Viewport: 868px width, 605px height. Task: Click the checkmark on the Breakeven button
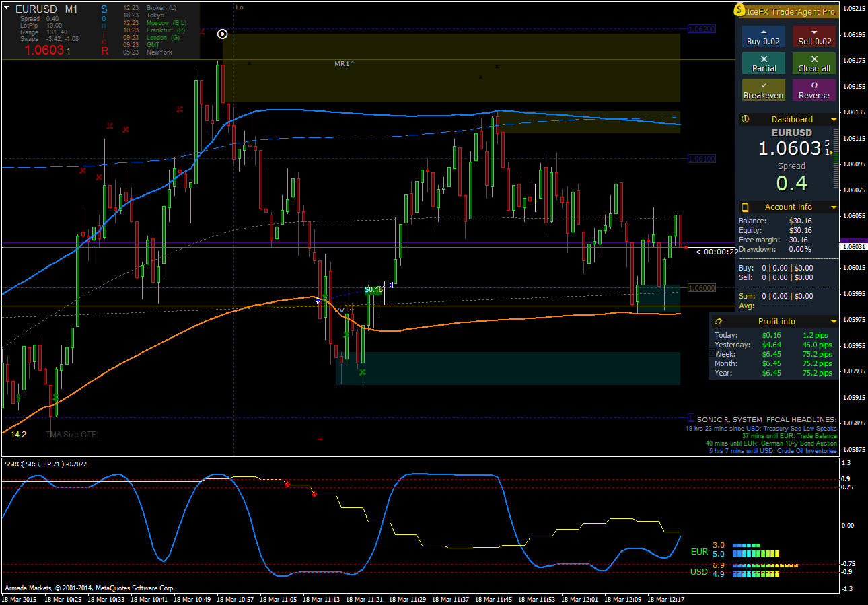pos(763,85)
